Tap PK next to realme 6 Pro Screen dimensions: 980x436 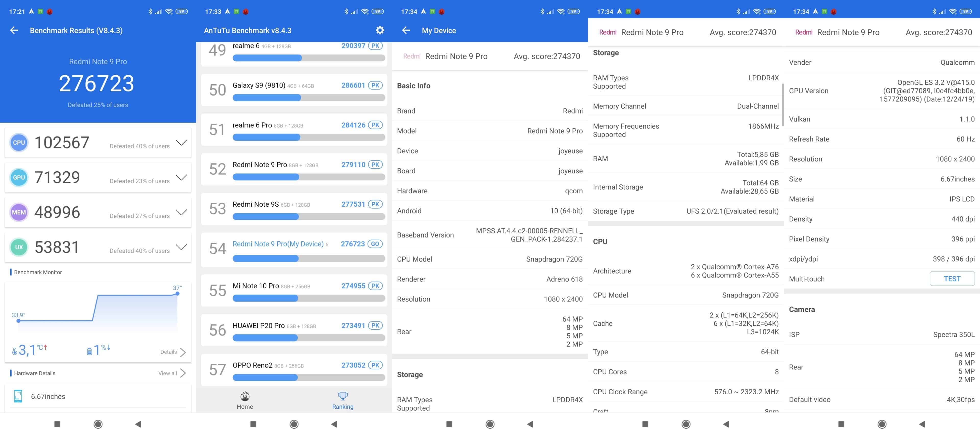(375, 125)
